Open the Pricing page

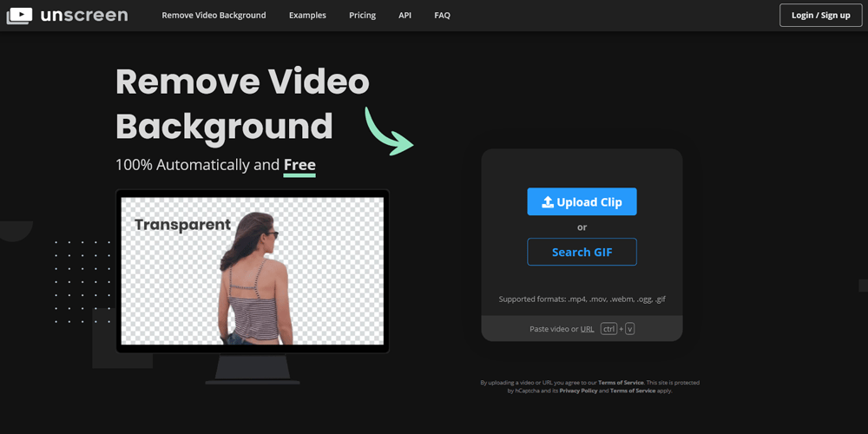362,16
